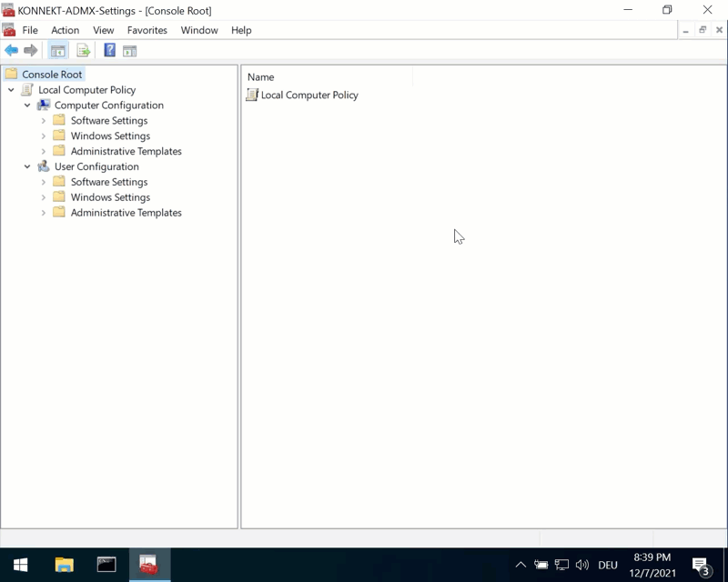Viewport: 728px width, 582px height.
Task: Expand Software Settings under User Configuration
Action: [43, 182]
